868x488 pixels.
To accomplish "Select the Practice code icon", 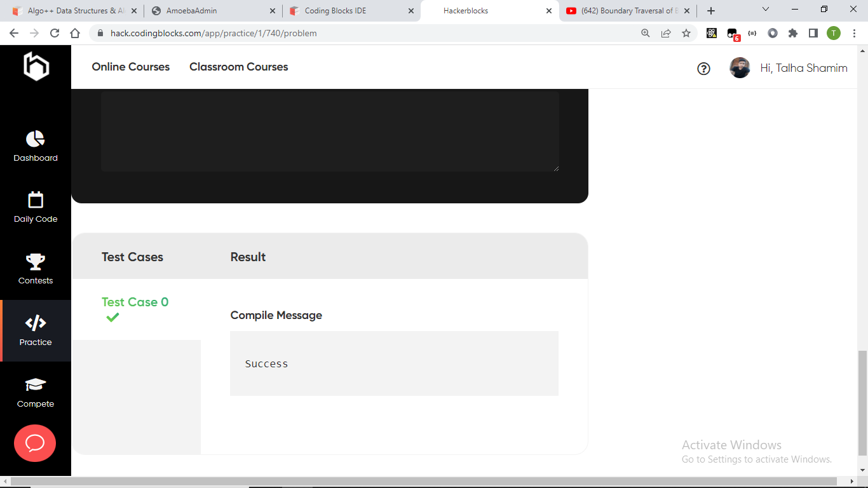I will tap(36, 323).
